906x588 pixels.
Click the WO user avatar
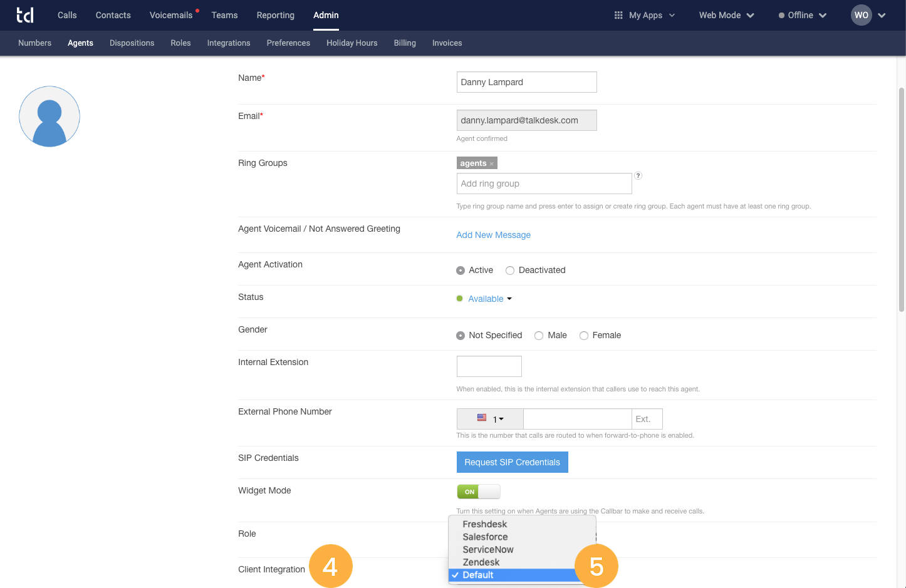(861, 15)
